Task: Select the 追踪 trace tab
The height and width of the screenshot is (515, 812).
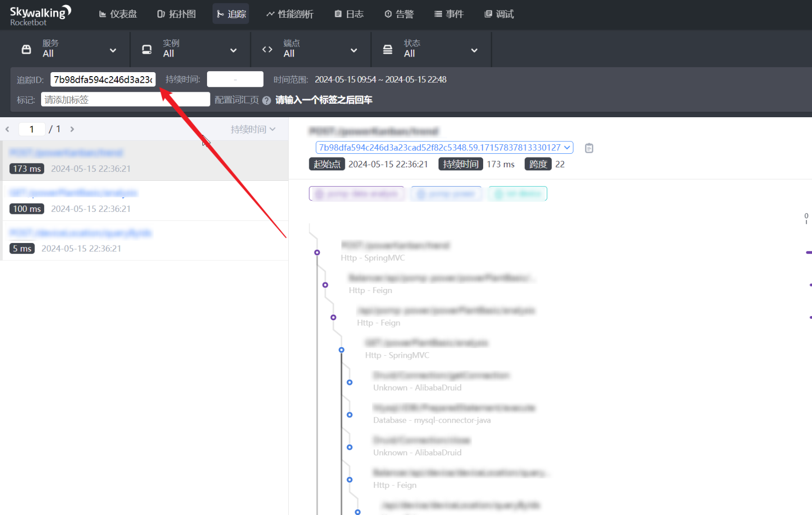Action: 231,14
